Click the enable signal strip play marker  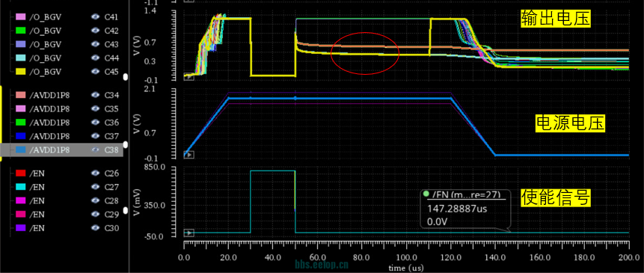coord(188,233)
